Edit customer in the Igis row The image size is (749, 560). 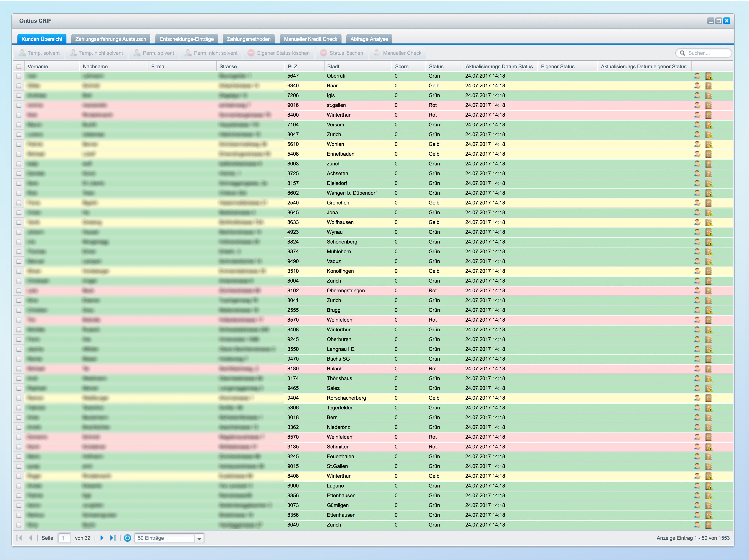(697, 96)
